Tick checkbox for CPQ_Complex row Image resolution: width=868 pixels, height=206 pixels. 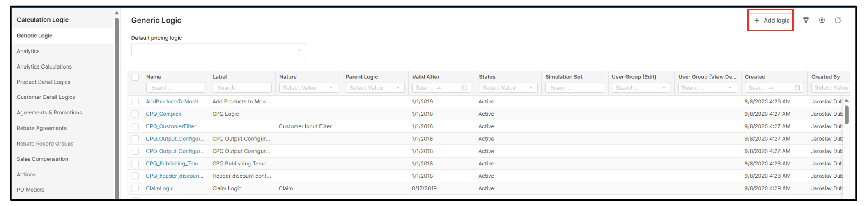[x=135, y=114]
